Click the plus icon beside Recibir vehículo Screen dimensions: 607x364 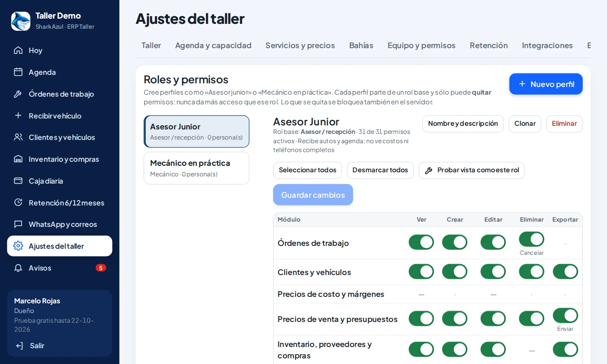click(x=18, y=116)
